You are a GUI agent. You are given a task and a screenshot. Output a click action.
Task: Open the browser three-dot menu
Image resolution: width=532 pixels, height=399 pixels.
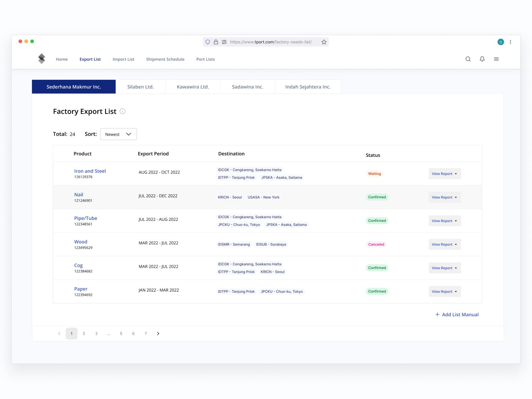[511, 42]
